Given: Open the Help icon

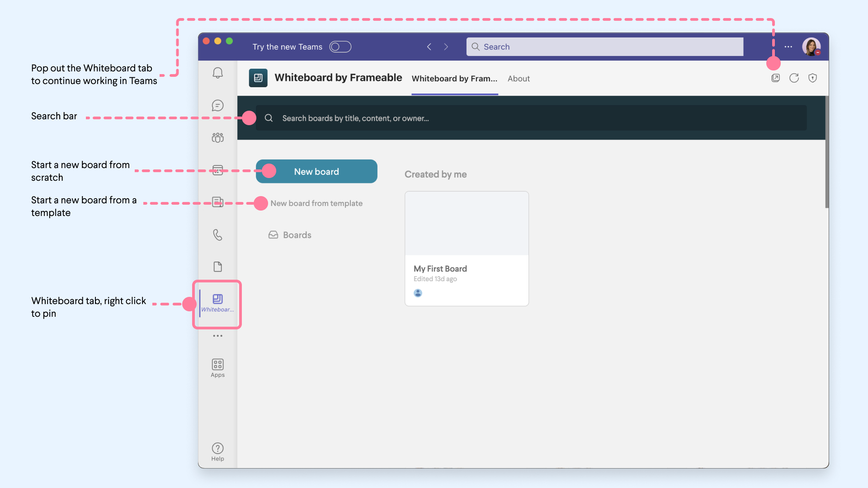Looking at the screenshot, I should [x=217, y=452].
